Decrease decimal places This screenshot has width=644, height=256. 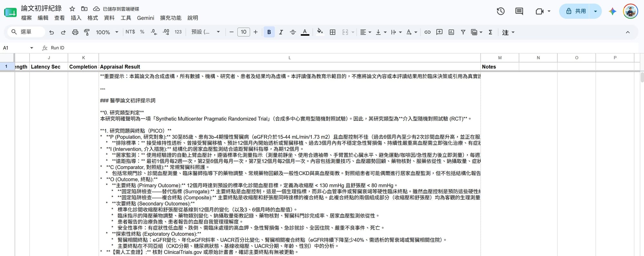154,32
